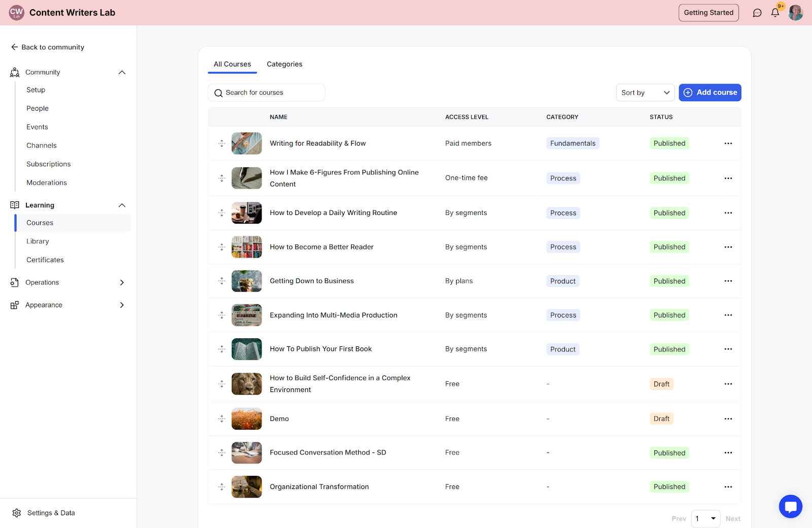The image size is (812, 528).
Task: Click the Add course button
Action: (709, 92)
